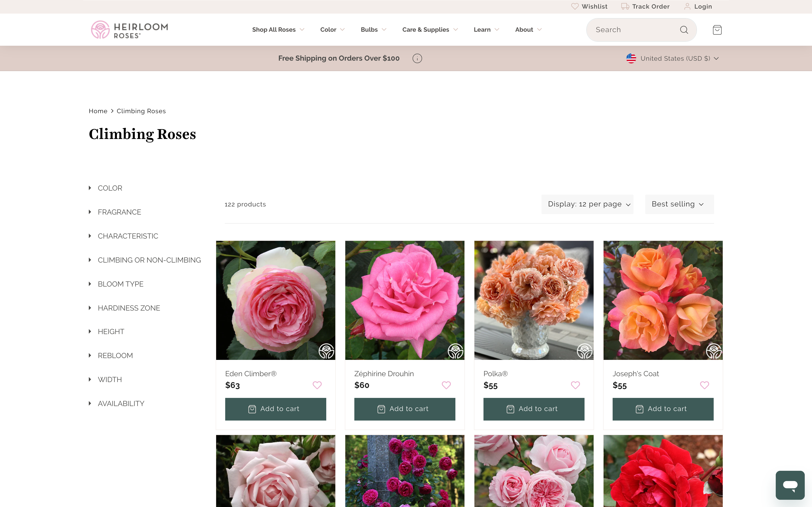Click the US flag icon in currency bar
The height and width of the screenshot is (507, 812).
click(631, 58)
